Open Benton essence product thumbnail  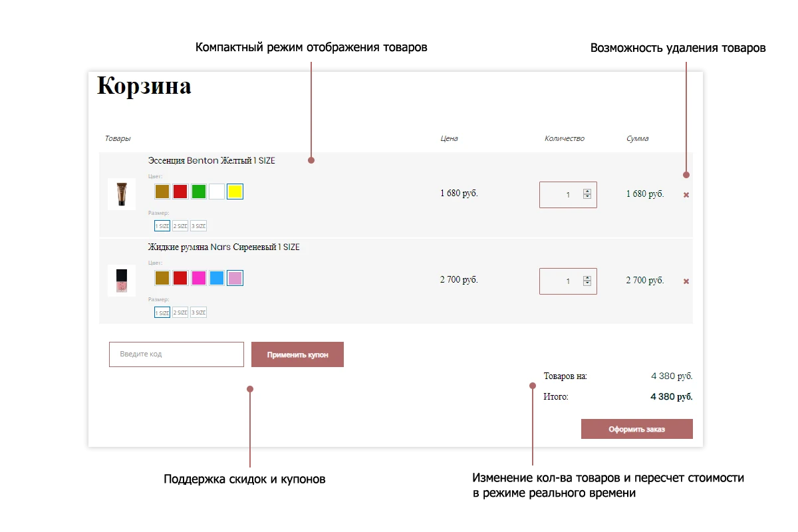pos(122,194)
